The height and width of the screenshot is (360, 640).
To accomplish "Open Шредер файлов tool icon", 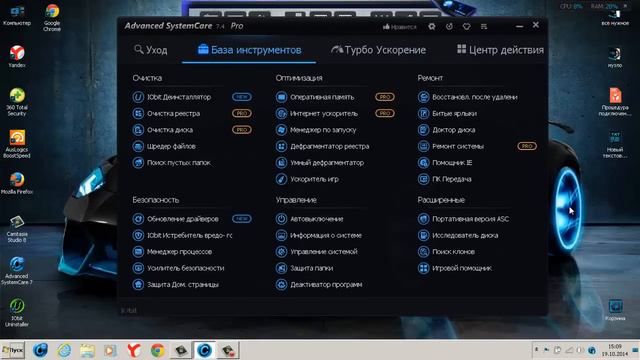I will [x=138, y=146].
